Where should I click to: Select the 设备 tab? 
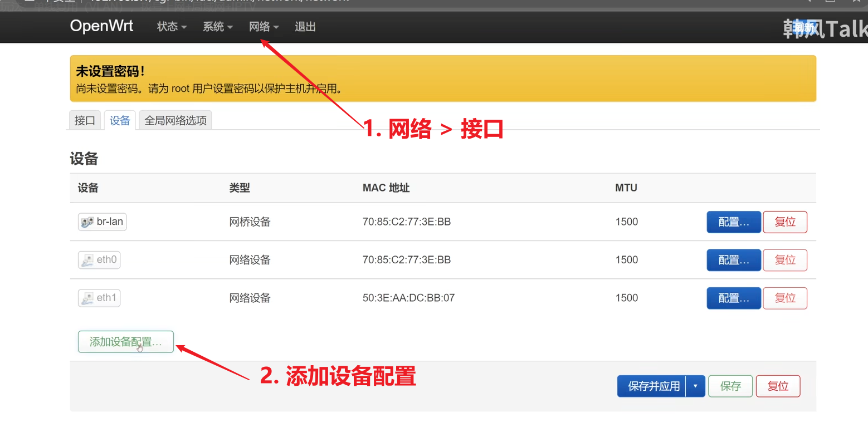pyautogui.click(x=120, y=120)
